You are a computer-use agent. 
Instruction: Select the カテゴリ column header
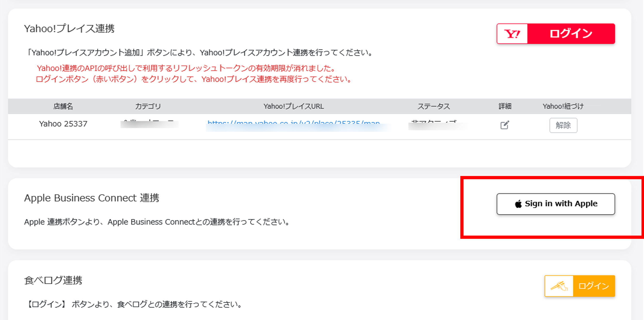[x=148, y=106]
